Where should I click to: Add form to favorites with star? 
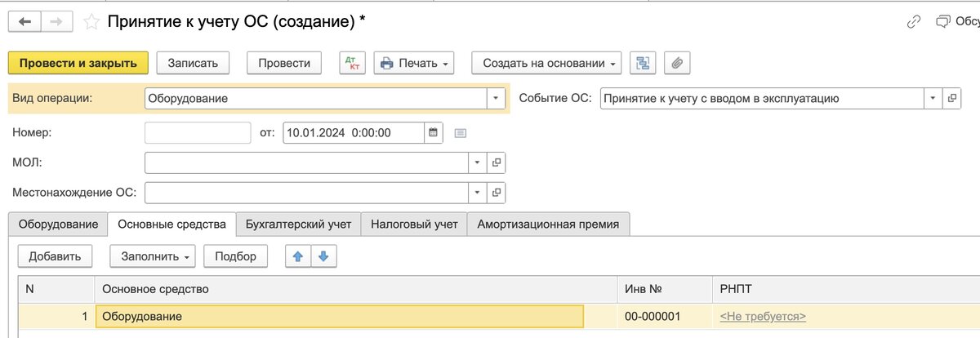point(92,22)
